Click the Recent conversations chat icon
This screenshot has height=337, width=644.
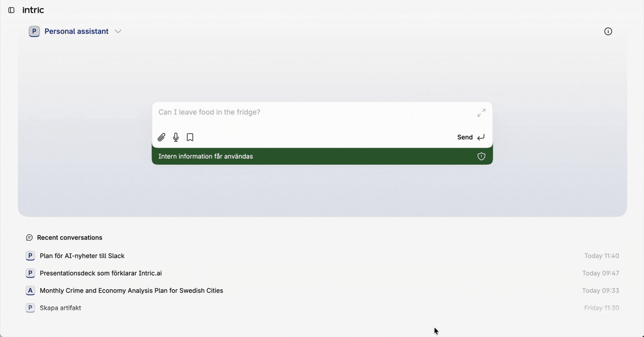coord(29,237)
